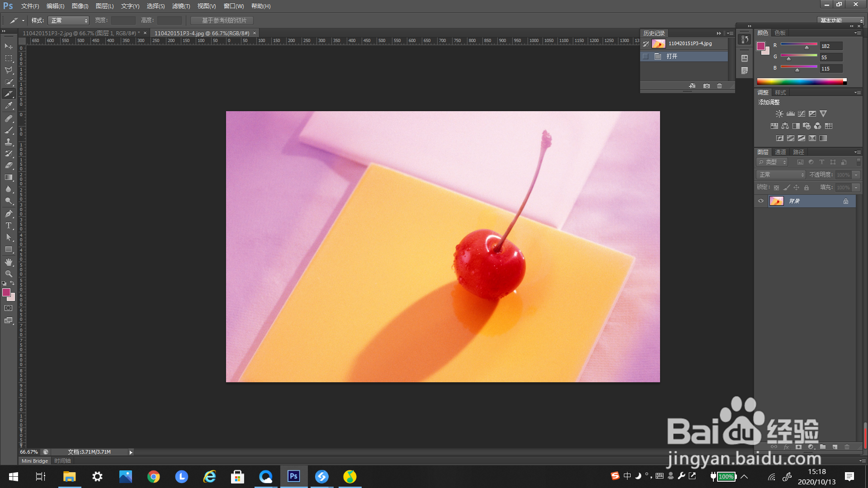The width and height of the screenshot is (868, 488).
Task: Select the Hand tool
Action: click(x=9, y=262)
